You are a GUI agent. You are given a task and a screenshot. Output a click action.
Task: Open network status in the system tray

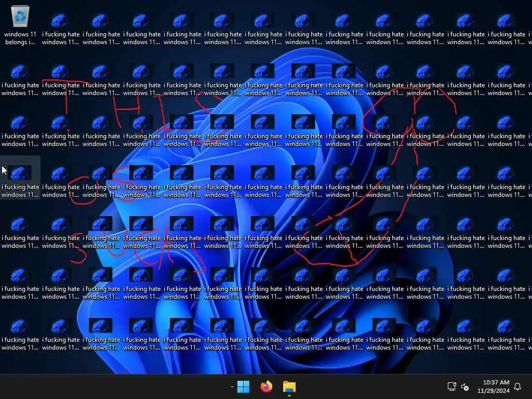[451, 387]
